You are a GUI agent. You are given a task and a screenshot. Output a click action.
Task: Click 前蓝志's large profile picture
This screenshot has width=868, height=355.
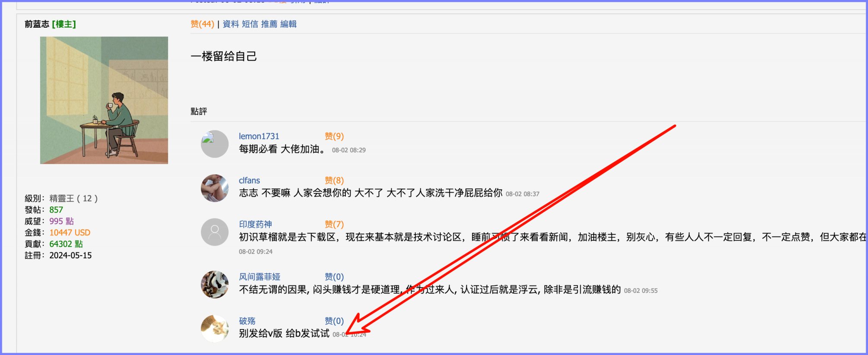(x=104, y=100)
